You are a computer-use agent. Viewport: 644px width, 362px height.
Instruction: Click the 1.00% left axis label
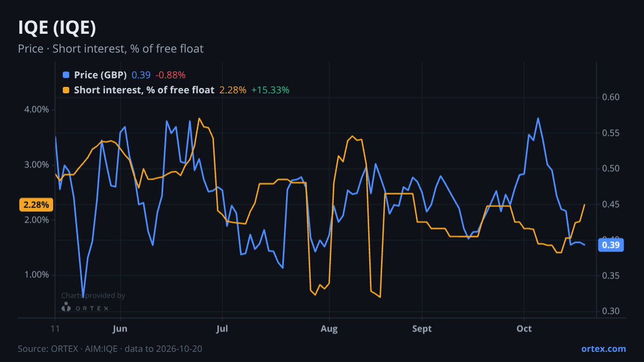[x=37, y=275]
